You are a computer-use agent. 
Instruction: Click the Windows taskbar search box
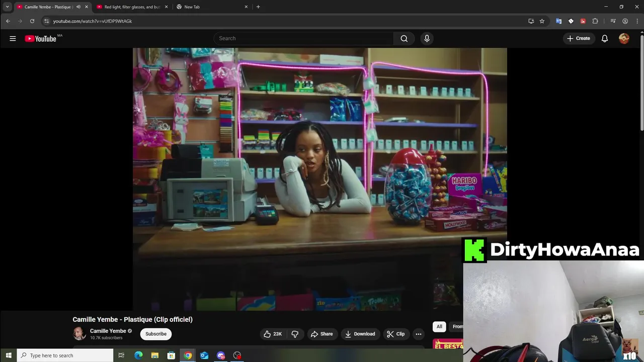point(65,355)
